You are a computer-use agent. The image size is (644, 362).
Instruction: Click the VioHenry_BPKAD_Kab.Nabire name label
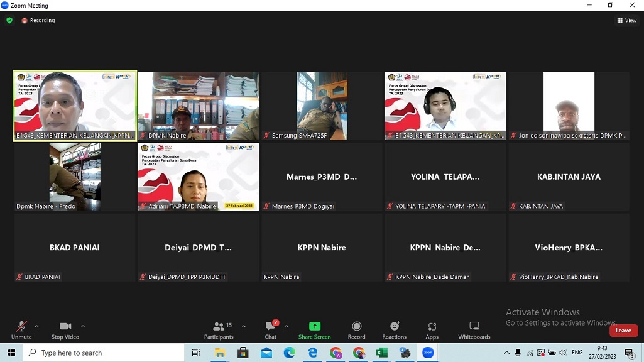(x=558, y=277)
